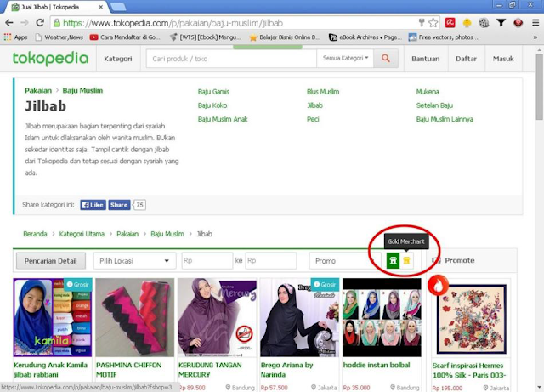
Task: Click the Kategori Utama breadcrumb link
Action: [82, 234]
